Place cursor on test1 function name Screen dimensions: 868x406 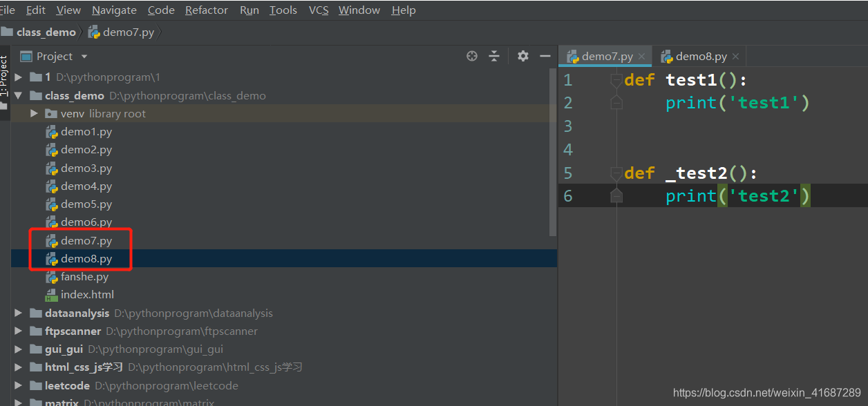pyautogui.click(x=692, y=80)
